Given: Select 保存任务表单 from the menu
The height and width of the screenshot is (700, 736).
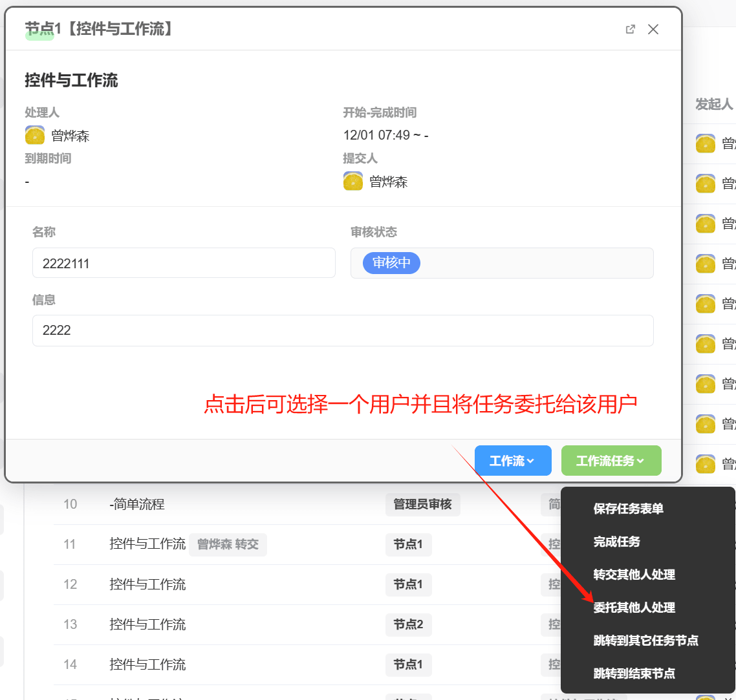Looking at the screenshot, I should pyautogui.click(x=628, y=509).
